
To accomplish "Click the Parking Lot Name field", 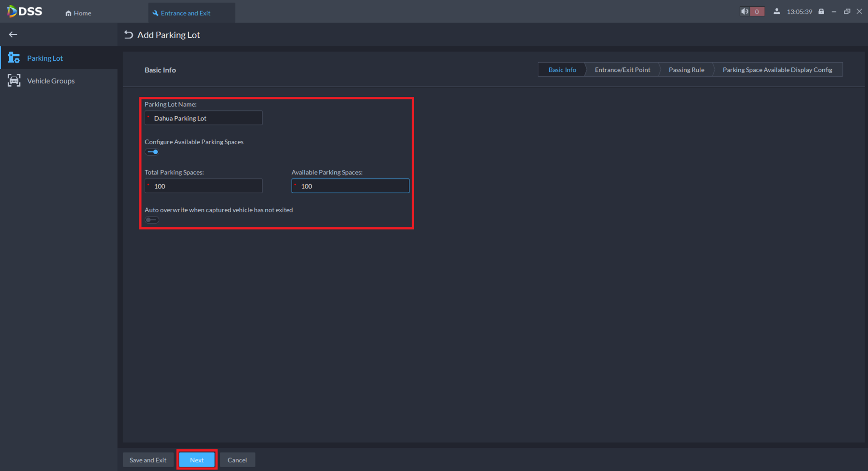I will click(x=203, y=118).
